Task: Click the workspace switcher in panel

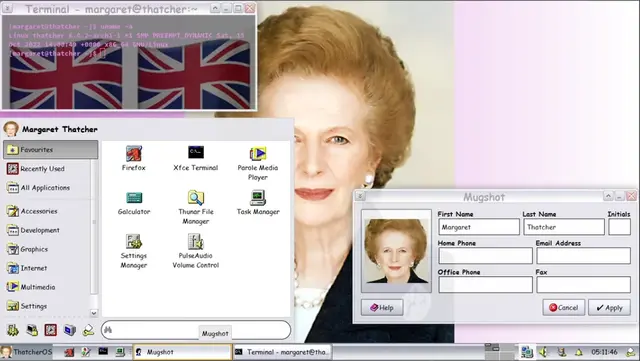Action: 500,352
